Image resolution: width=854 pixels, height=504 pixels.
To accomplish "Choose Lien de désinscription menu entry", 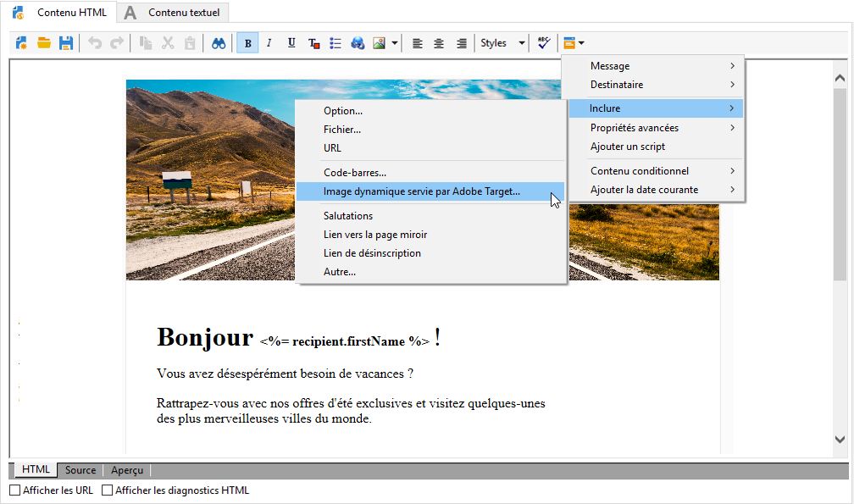I will tap(372, 253).
